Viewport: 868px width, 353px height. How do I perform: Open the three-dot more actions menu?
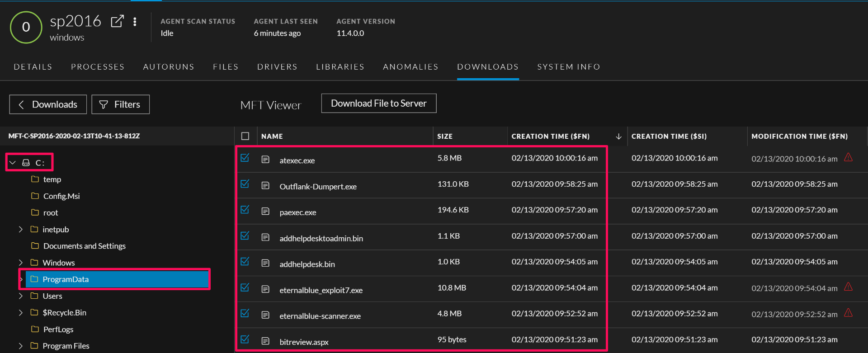[135, 22]
